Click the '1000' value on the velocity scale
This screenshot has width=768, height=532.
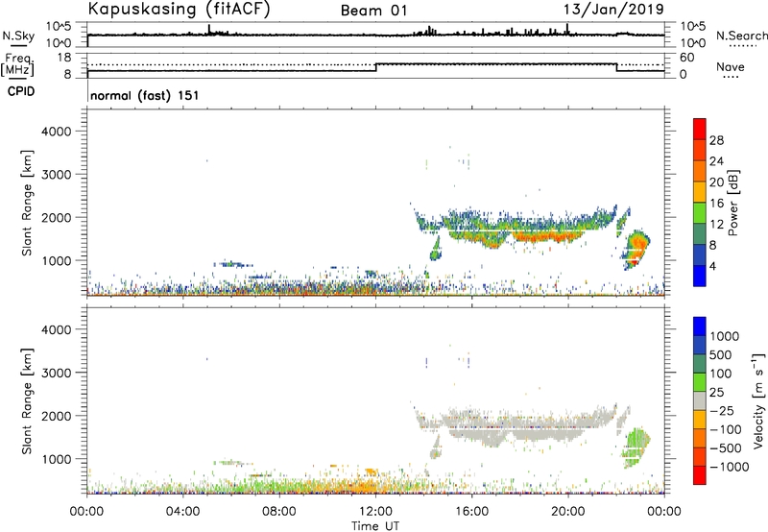click(724, 336)
